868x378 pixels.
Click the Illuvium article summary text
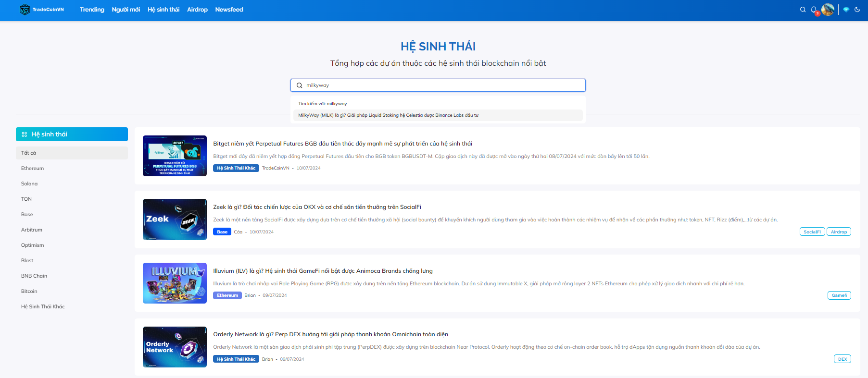coord(478,284)
